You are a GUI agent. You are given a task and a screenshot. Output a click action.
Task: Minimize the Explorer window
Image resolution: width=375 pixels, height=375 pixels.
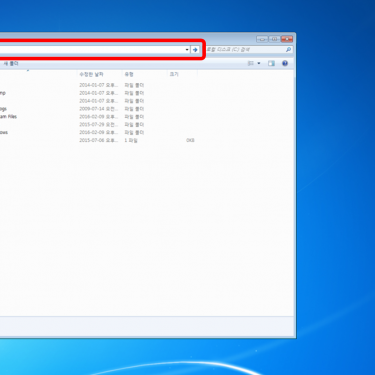coord(262,39)
